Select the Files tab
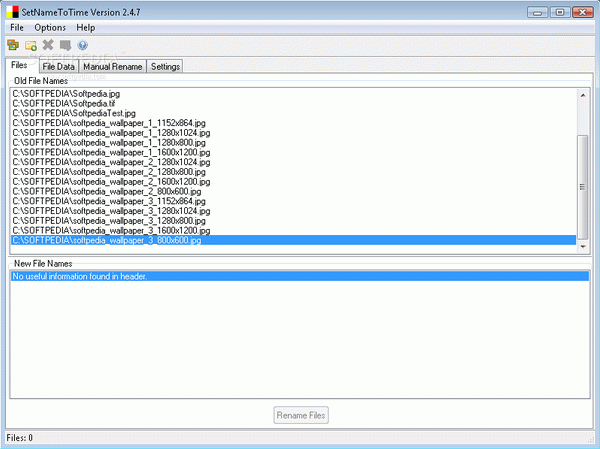This screenshot has width=600, height=449. pyautogui.click(x=19, y=65)
